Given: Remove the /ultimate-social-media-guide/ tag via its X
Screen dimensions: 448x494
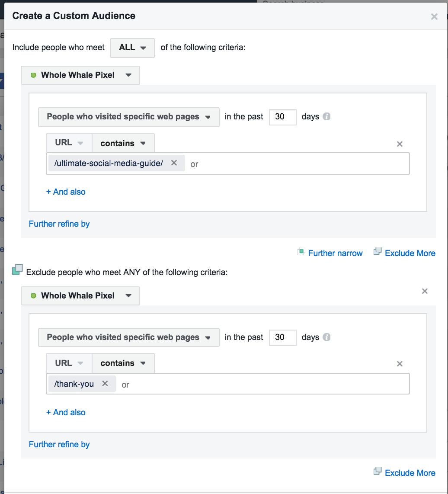Looking at the screenshot, I should [x=174, y=163].
